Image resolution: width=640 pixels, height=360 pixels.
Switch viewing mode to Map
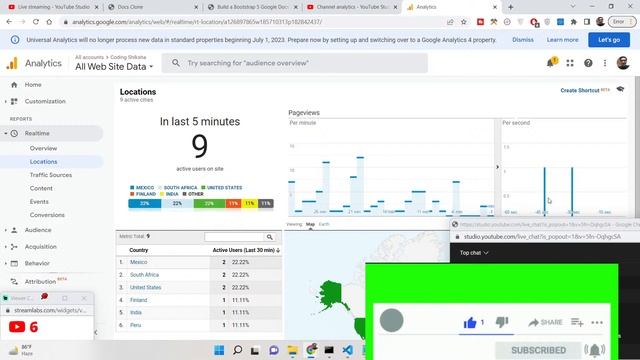(310, 224)
